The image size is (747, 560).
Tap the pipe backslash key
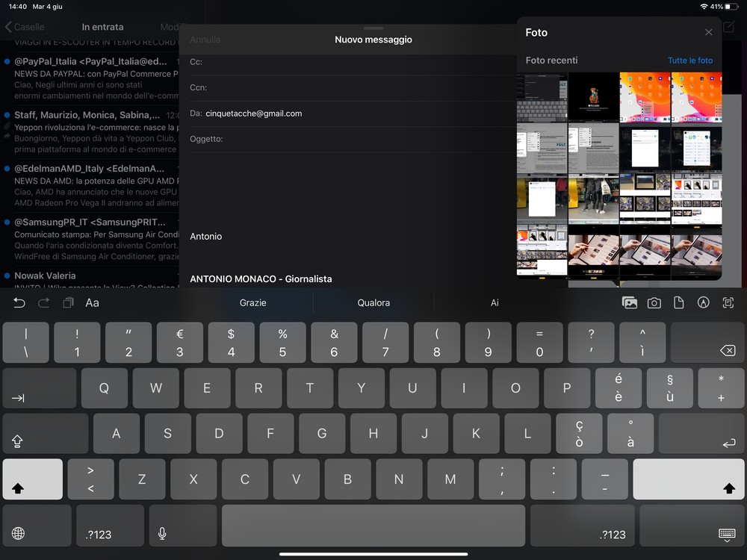[25, 343]
